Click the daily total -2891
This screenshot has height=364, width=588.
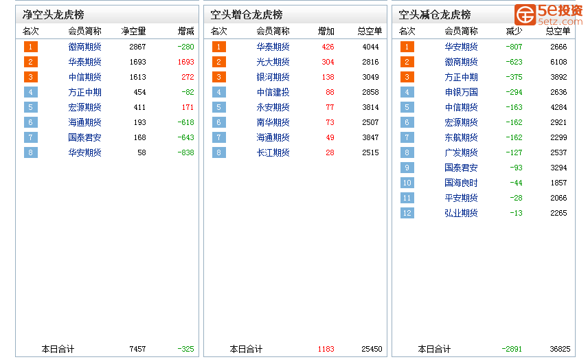[x=512, y=349]
